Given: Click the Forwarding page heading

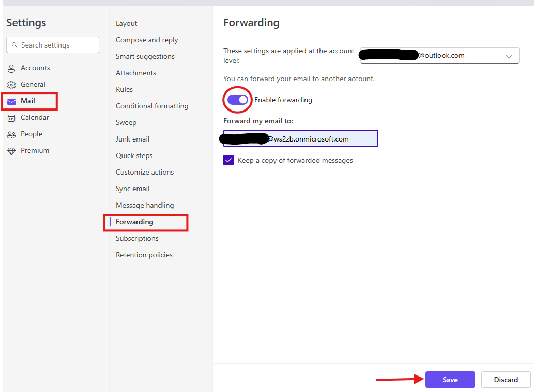Looking at the screenshot, I should (251, 23).
